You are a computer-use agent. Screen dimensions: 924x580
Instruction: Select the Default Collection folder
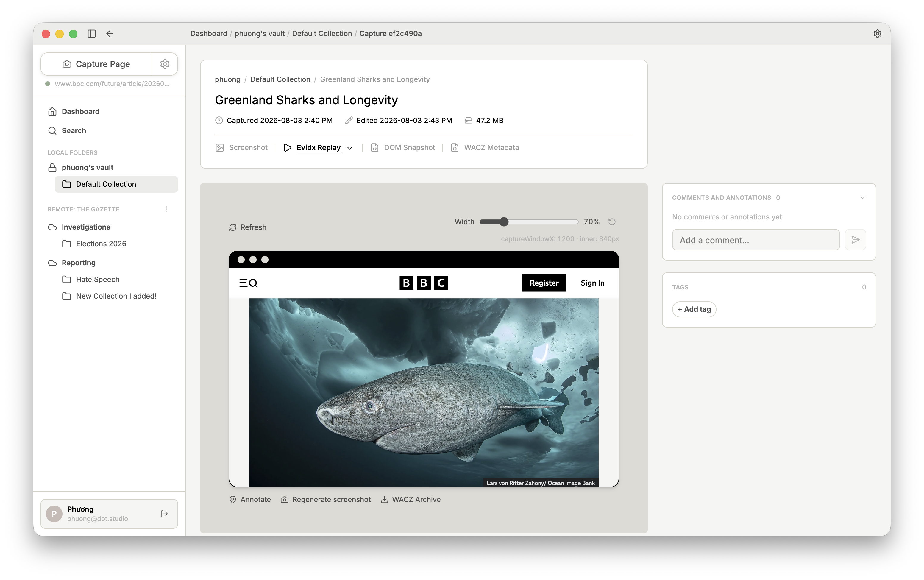point(116,184)
